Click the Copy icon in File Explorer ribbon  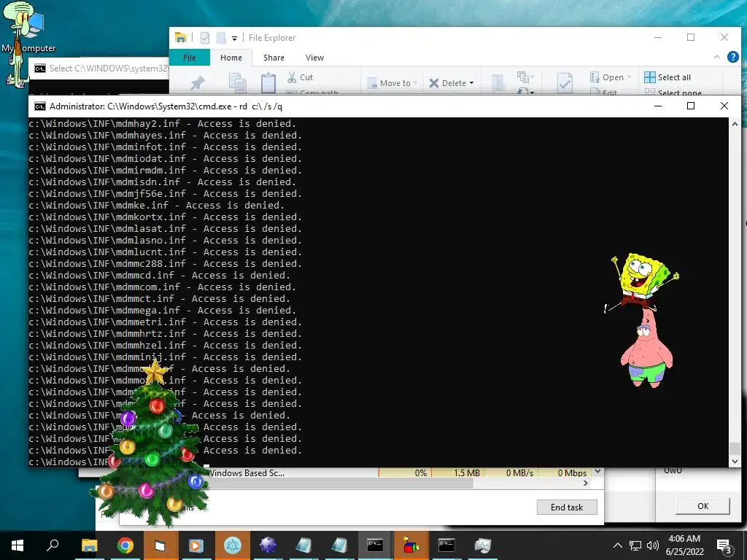(237, 82)
